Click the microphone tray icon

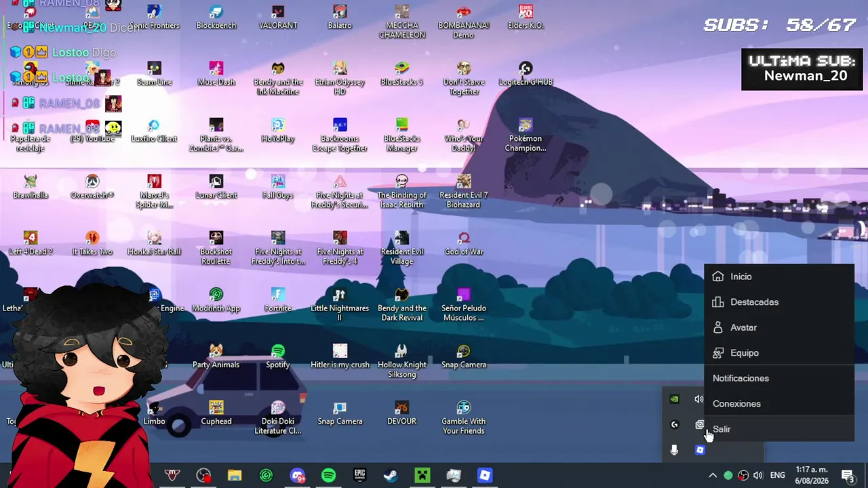(674, 450)
